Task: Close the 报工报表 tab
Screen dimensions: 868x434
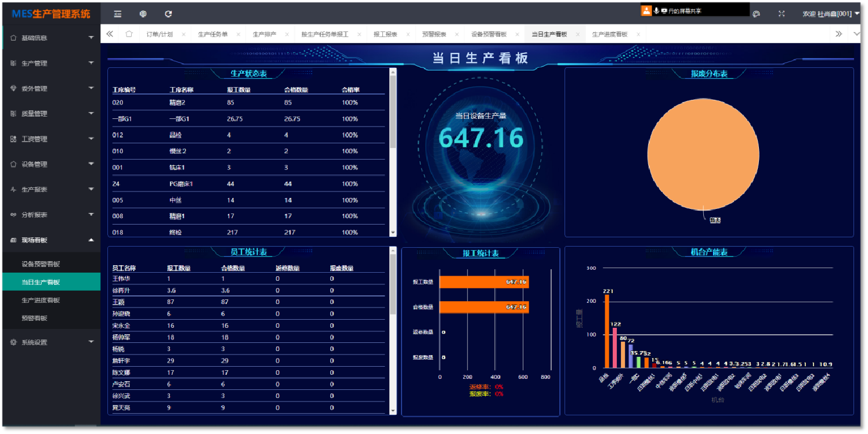Action: pos(409,34)
